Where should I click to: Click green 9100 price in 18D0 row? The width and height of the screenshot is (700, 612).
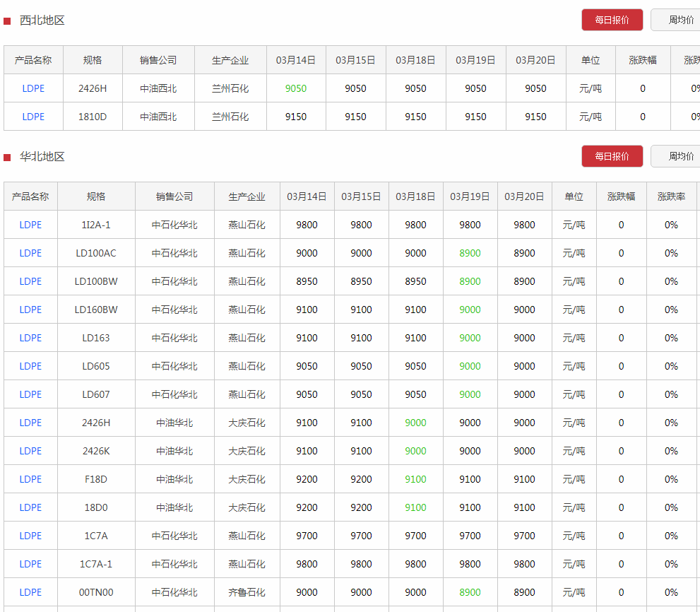pos(415,507)
